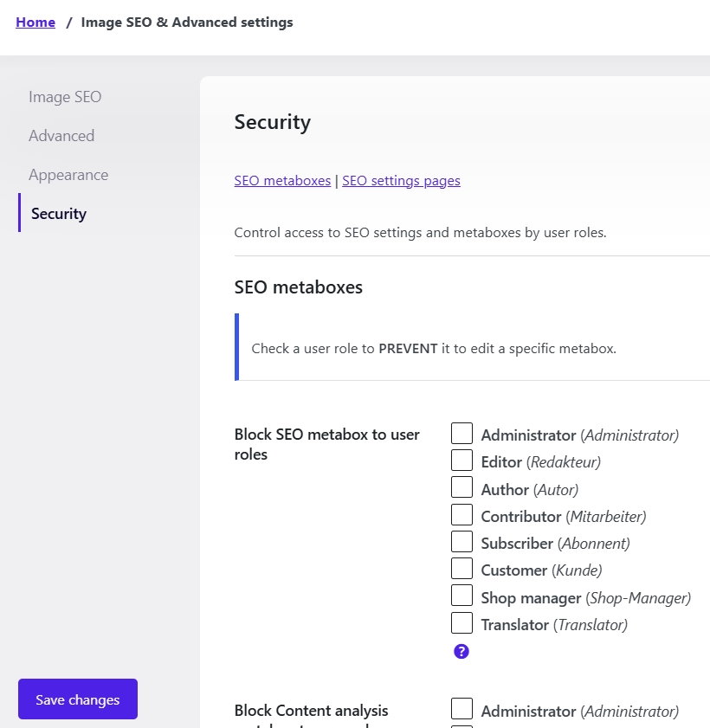The height and width of the screenshot is (728, 710).
Task: Click the Image SEO & Advanced settings breadcrumb
Action: click(187, 23)
